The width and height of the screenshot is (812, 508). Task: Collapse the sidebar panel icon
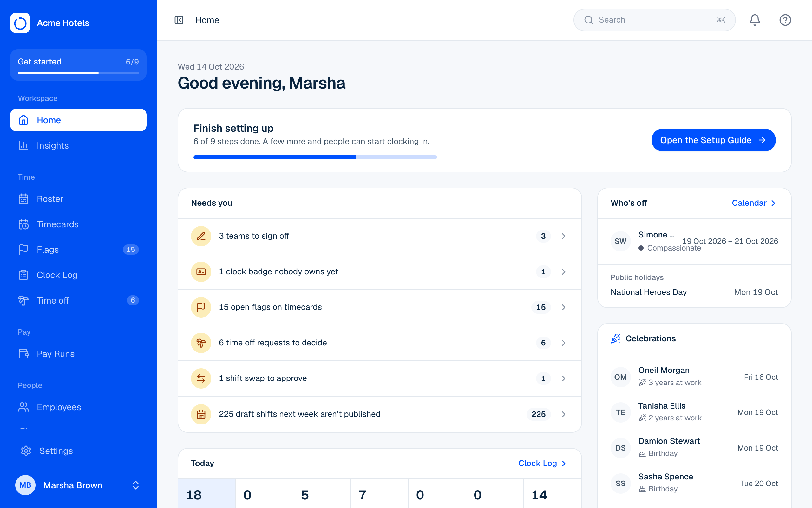tap(179, 20)
